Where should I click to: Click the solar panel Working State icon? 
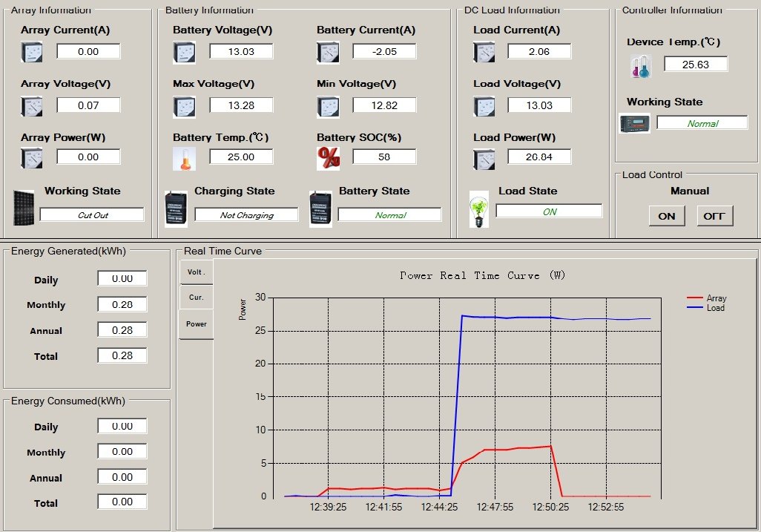tap(24, 207)
